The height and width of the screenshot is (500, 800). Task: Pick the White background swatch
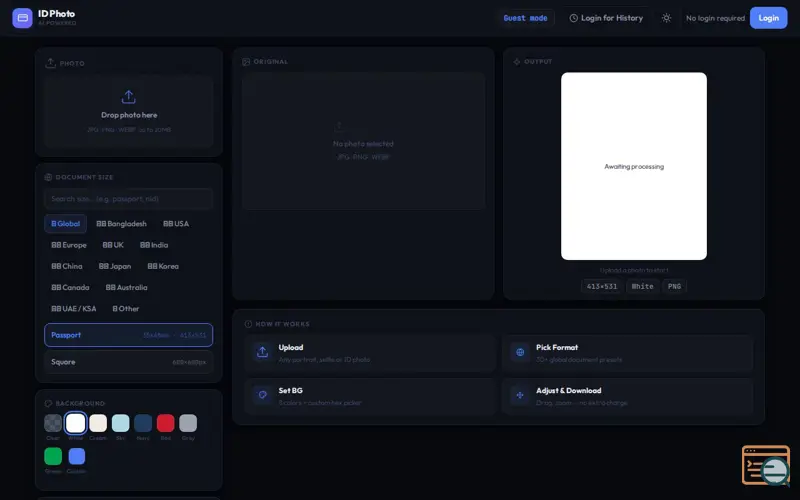[76, 423]
